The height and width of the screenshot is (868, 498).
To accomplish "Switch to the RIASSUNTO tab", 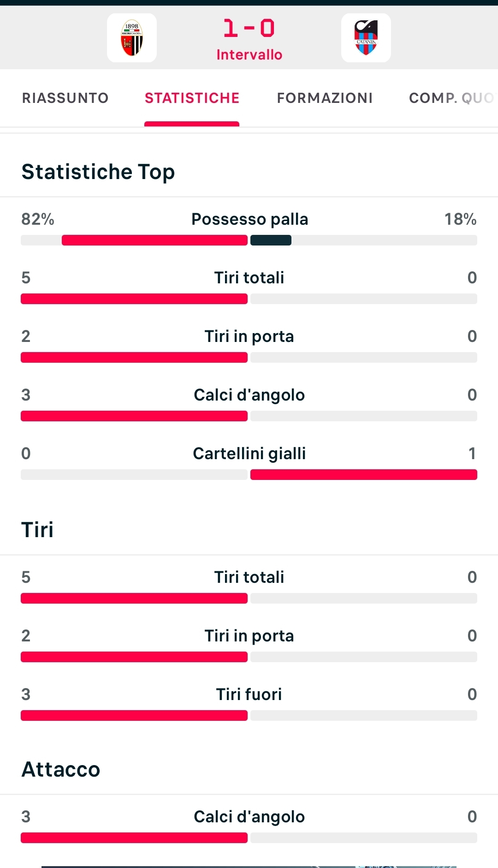I will click(65, 98).
